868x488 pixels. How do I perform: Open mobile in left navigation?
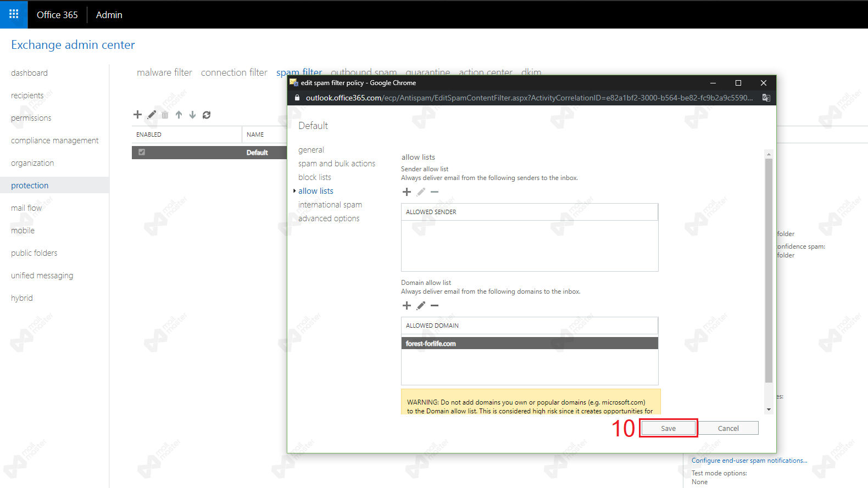tap(23, 231)
